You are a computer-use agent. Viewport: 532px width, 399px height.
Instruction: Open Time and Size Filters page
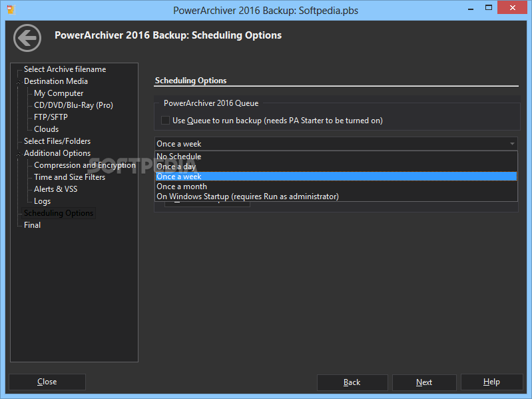[x=69, y=177]
